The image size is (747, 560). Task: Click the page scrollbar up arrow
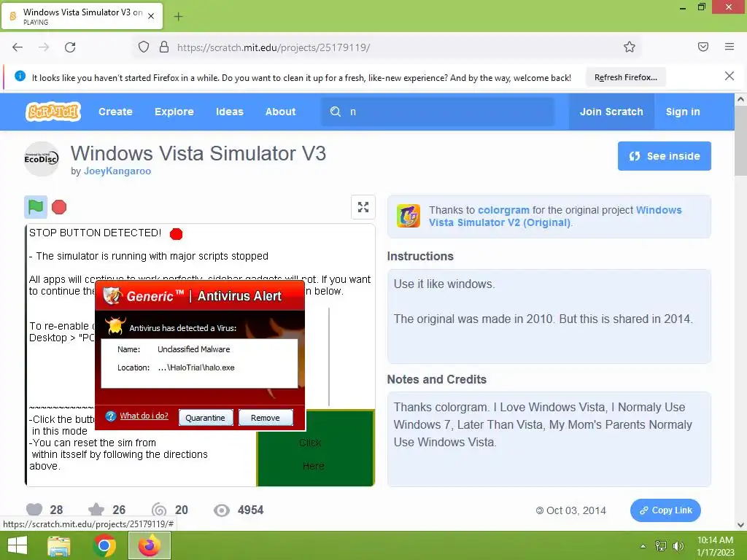740,99
